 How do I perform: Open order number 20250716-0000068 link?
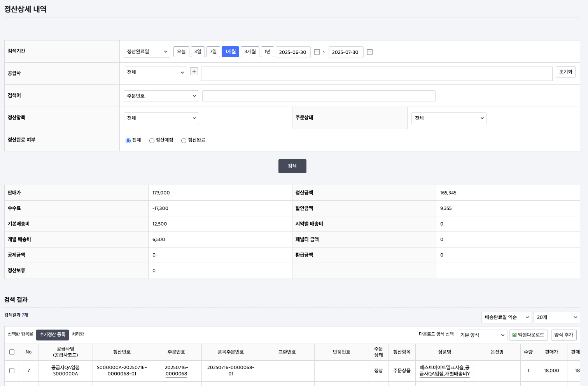(x=176, y=370)
